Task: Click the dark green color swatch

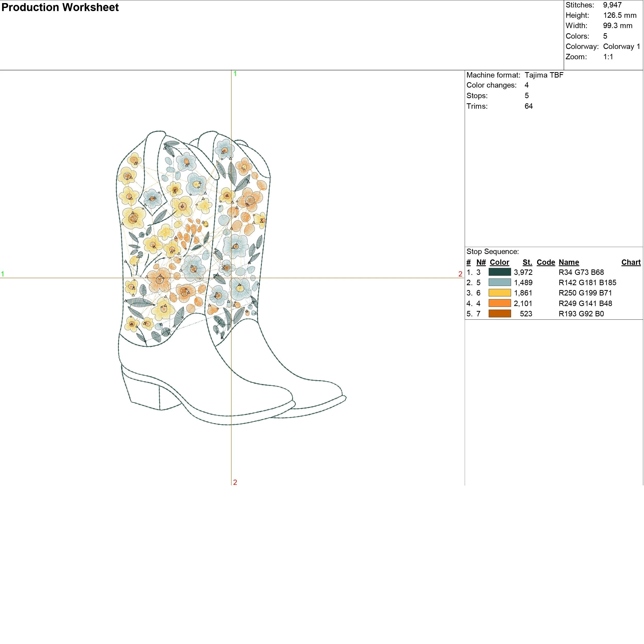Action: (x=500, y=272)
